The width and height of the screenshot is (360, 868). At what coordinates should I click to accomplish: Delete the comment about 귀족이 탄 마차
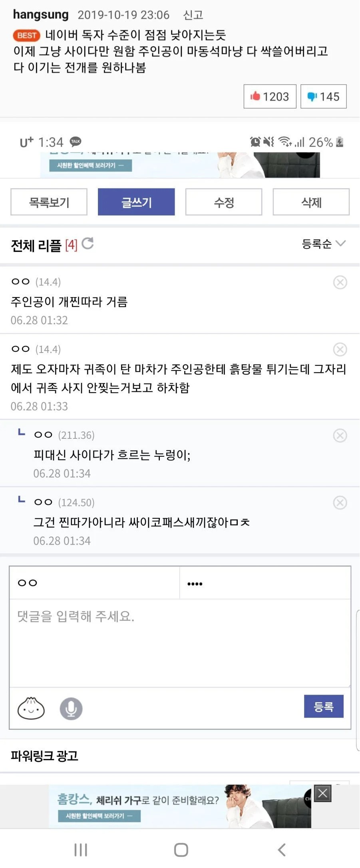click(340, 349)
